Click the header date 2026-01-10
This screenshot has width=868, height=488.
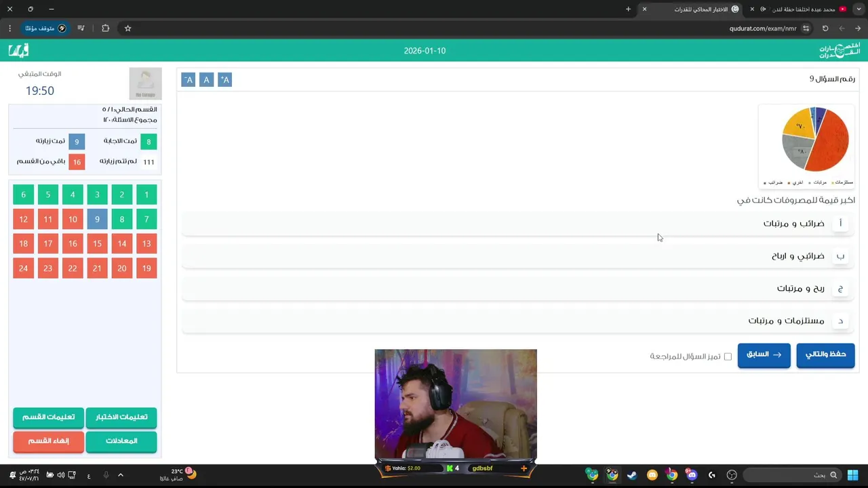pos(425,51)
